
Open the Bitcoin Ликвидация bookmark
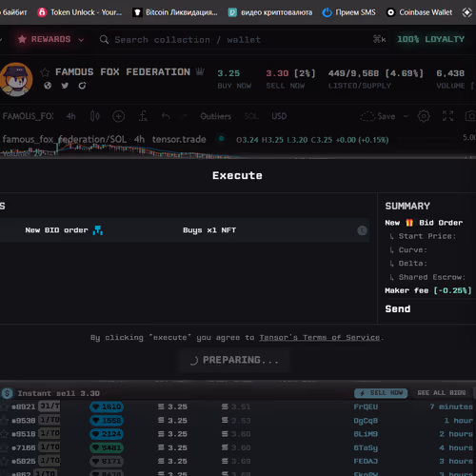coord(175,12)
